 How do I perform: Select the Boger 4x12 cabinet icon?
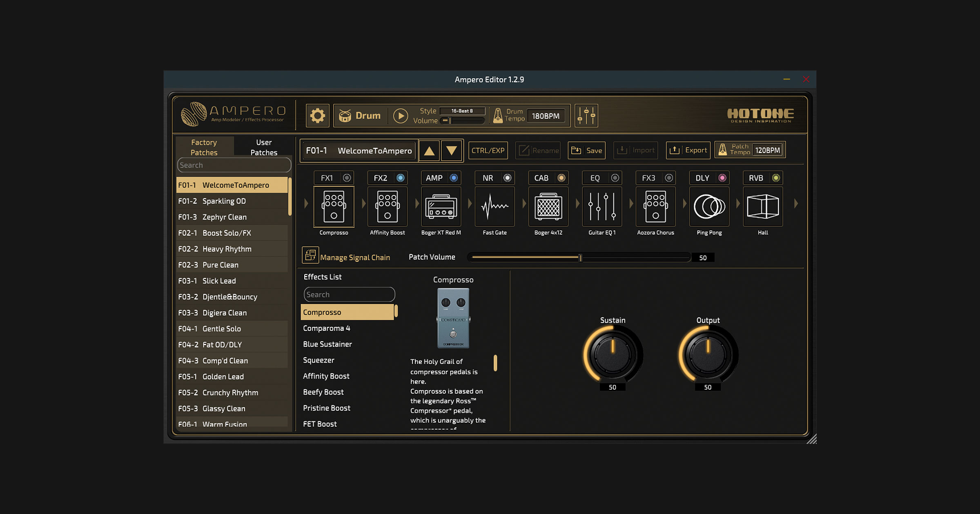pos(548,207)
